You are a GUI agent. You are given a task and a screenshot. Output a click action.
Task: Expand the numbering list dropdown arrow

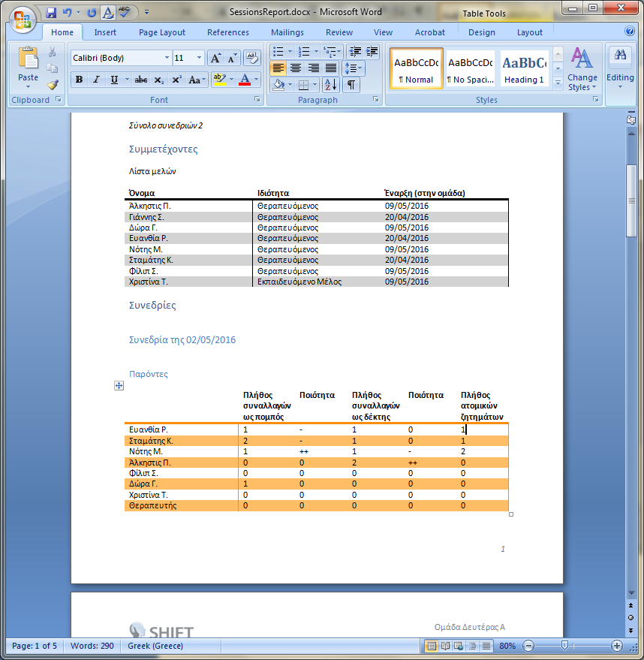pyautogui.click(x=316, y=52)
